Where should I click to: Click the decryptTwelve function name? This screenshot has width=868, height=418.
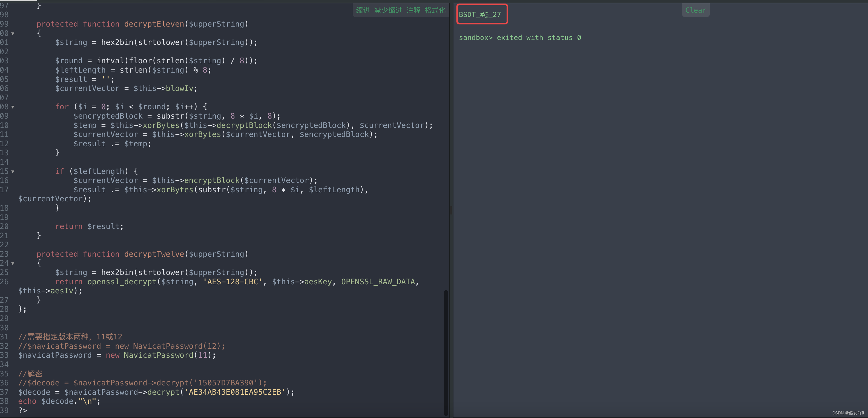(154, 254)
